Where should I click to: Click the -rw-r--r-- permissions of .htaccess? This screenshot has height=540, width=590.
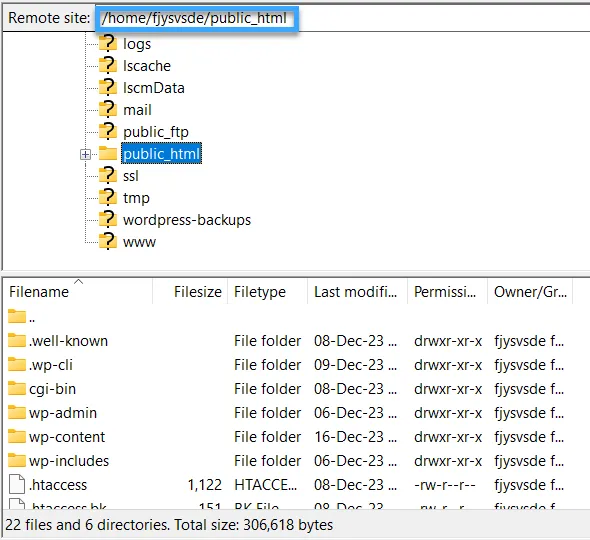(x=444, y=485)
